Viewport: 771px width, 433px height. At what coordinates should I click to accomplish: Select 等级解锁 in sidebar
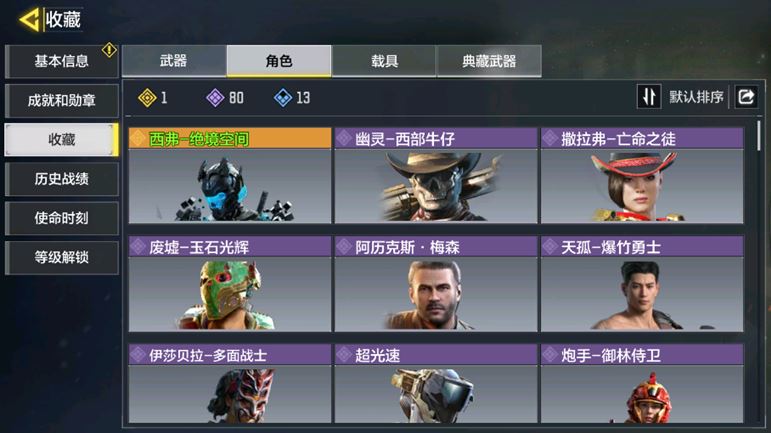[61, 258]
